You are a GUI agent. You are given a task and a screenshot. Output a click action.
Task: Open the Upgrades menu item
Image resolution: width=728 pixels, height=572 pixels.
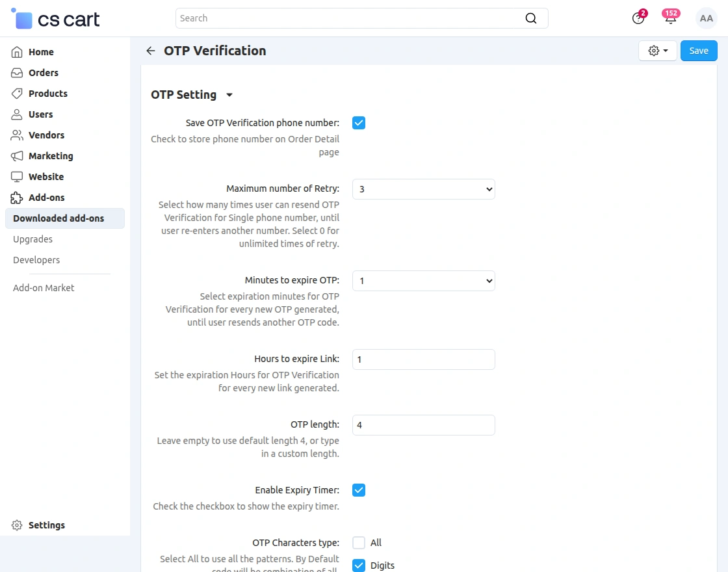32,239
